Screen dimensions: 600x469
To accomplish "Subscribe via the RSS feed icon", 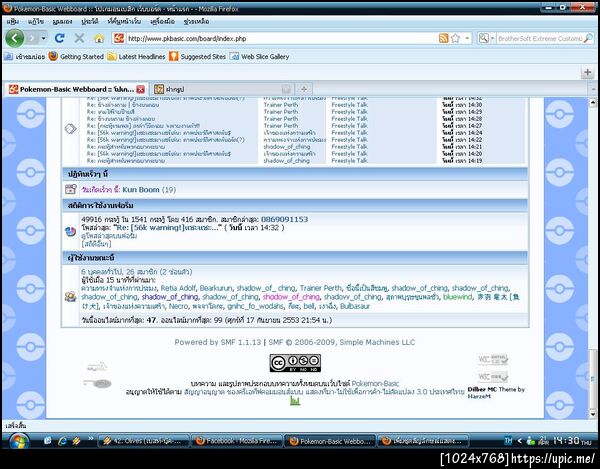I will [443, 38].
